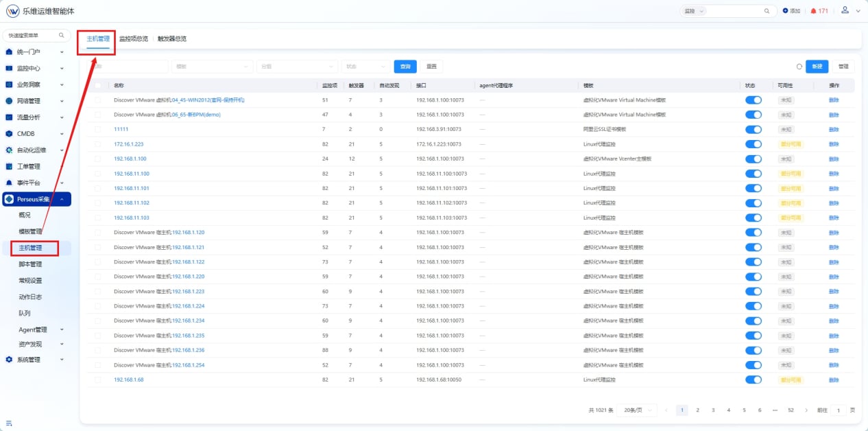Click the blue 新建 button
The height and width of the screenshot is (431, 868).
[x=817, y=67]
